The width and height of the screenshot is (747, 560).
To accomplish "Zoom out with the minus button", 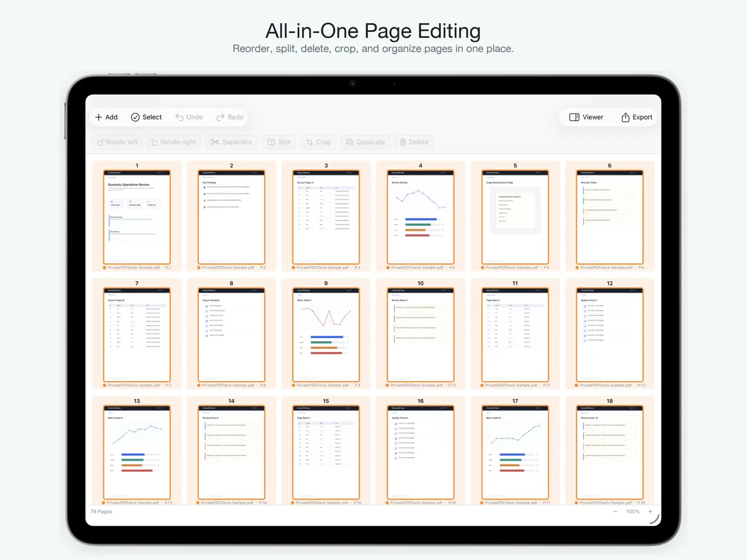I will click(x=615, y=512).
